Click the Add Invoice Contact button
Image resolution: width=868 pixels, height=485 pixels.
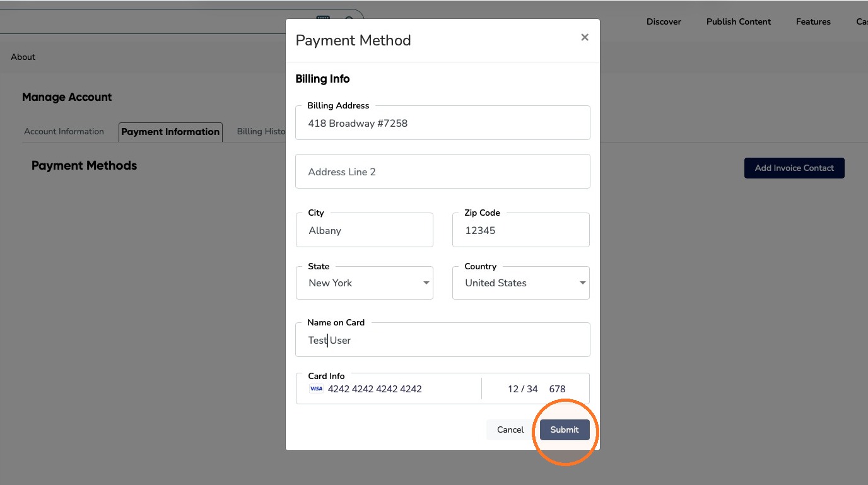pos(794,168)
